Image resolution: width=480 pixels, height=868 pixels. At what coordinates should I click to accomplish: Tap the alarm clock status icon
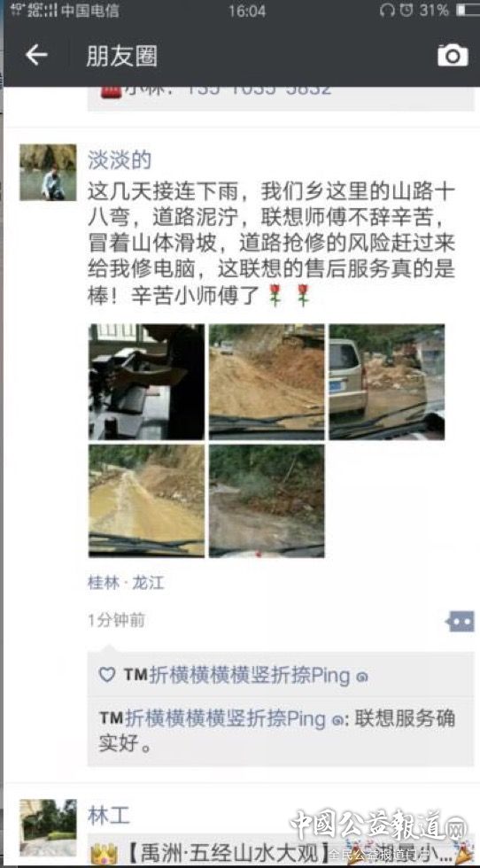pos(406,10)
